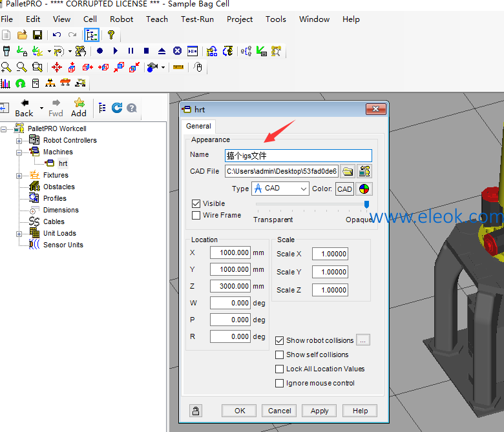Open the File menu
504x432 pixels.
pos(6,19)
